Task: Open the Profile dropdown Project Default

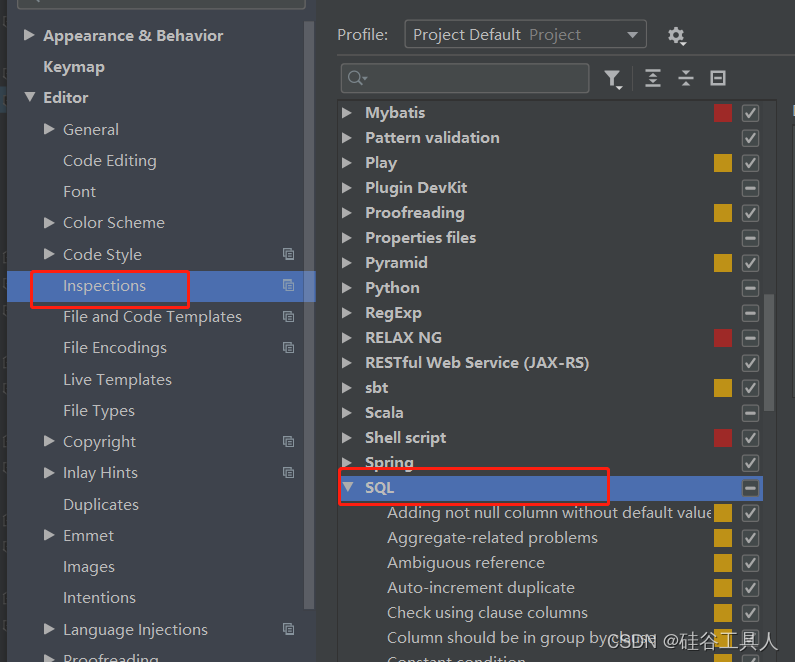Action: pyautogui.click(x=525, y=34)
